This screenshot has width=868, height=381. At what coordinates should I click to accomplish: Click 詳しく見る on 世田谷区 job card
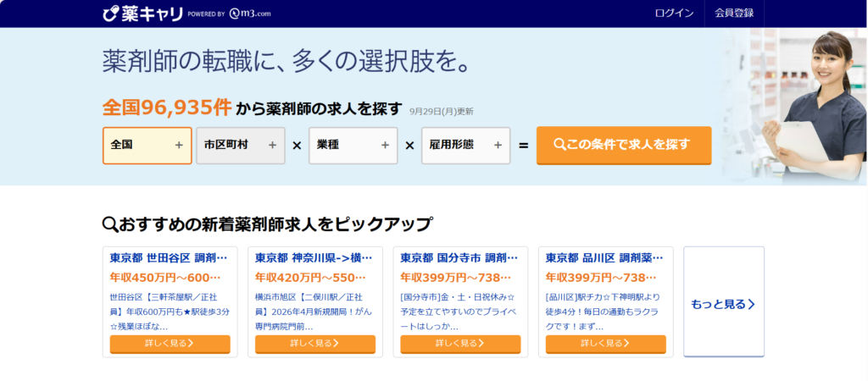[x=170, y=344]
